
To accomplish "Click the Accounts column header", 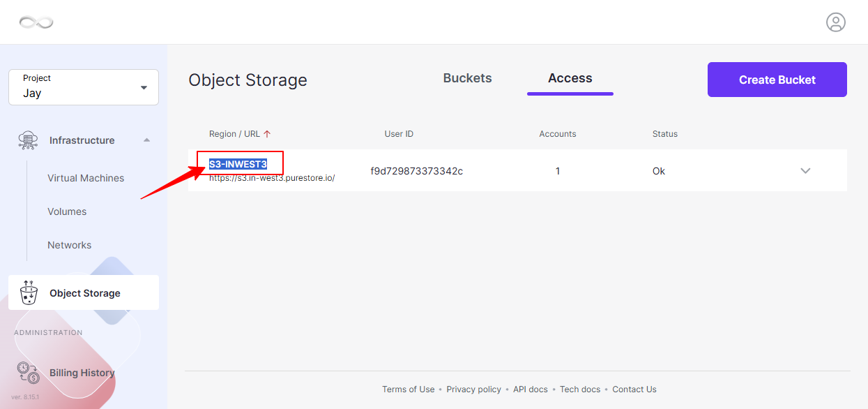I will (x=558, y=134).
